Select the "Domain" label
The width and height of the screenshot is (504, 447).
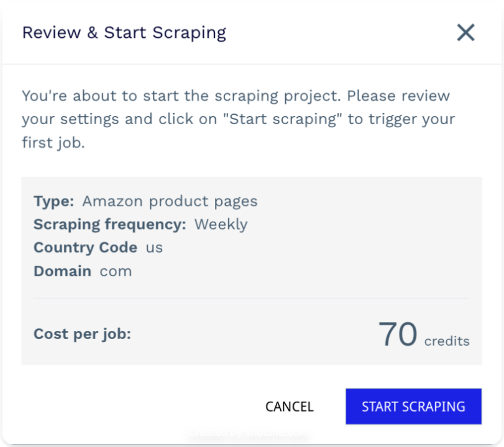tap(62, 271)
